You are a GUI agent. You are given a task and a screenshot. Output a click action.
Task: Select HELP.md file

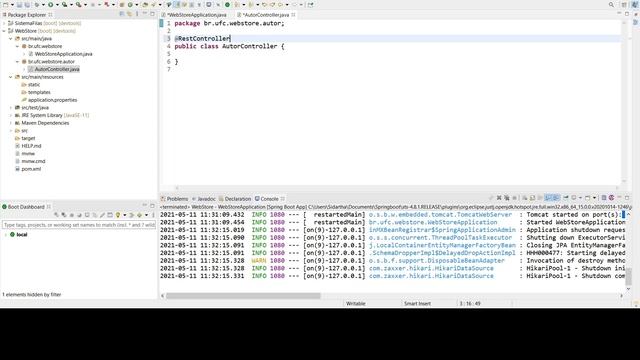31,146
